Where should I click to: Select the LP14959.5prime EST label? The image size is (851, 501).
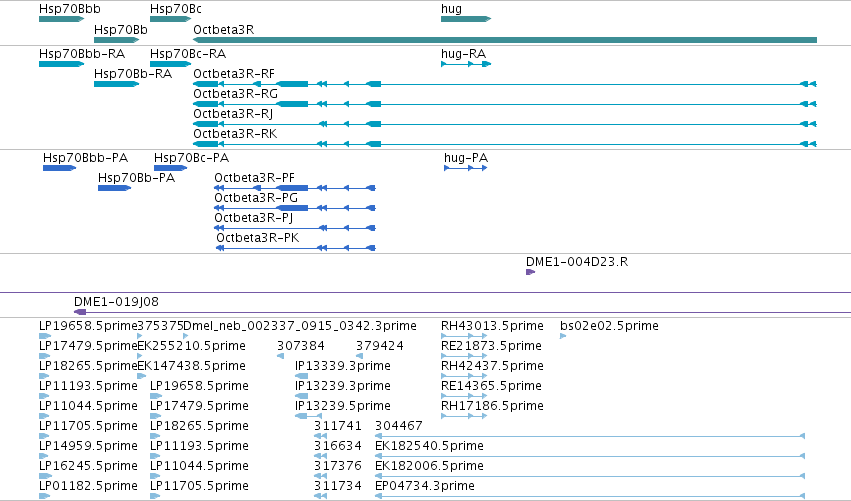pyautogui.click(x=88, y=446)
